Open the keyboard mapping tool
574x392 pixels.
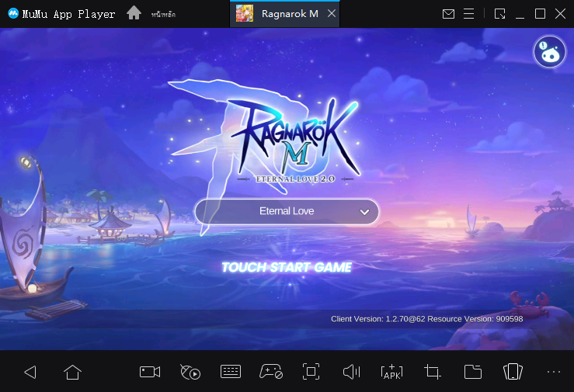pos(231,372)
